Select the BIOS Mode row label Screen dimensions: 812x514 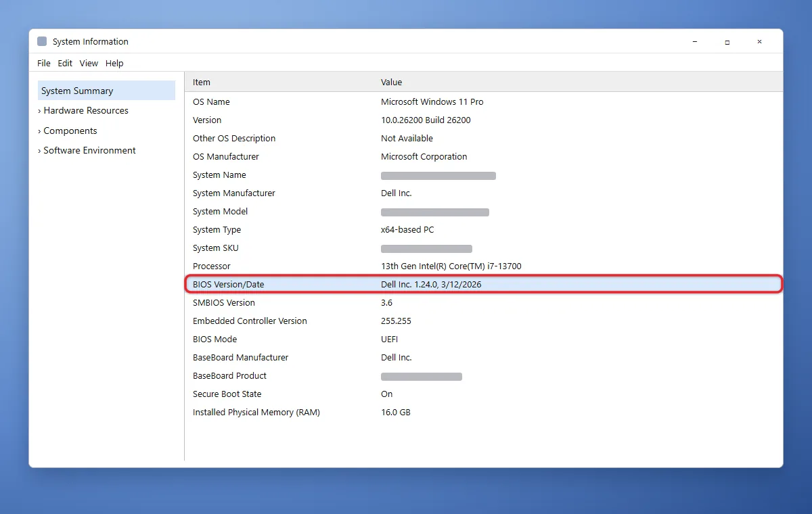coord(215,339)
